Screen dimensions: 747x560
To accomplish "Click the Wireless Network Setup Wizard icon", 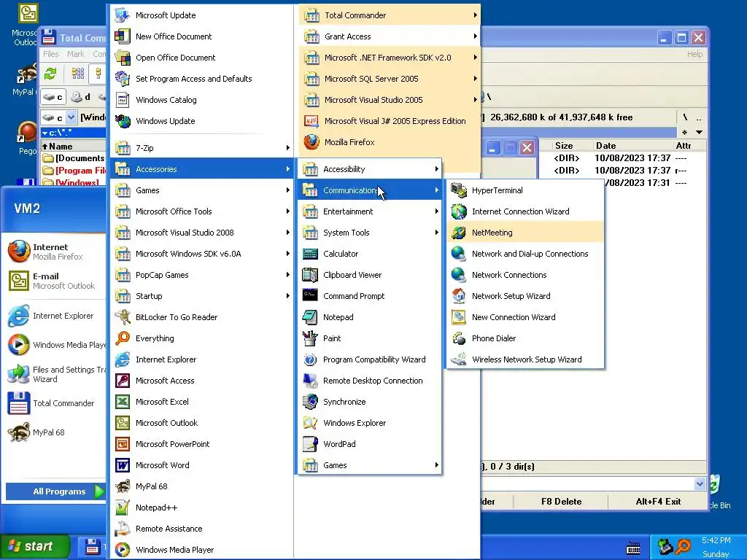I will (458, 359).
